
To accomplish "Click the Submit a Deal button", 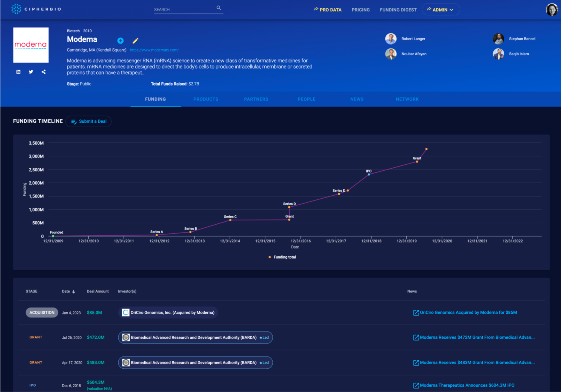I will pyautogui.click(x=88, y=121).
